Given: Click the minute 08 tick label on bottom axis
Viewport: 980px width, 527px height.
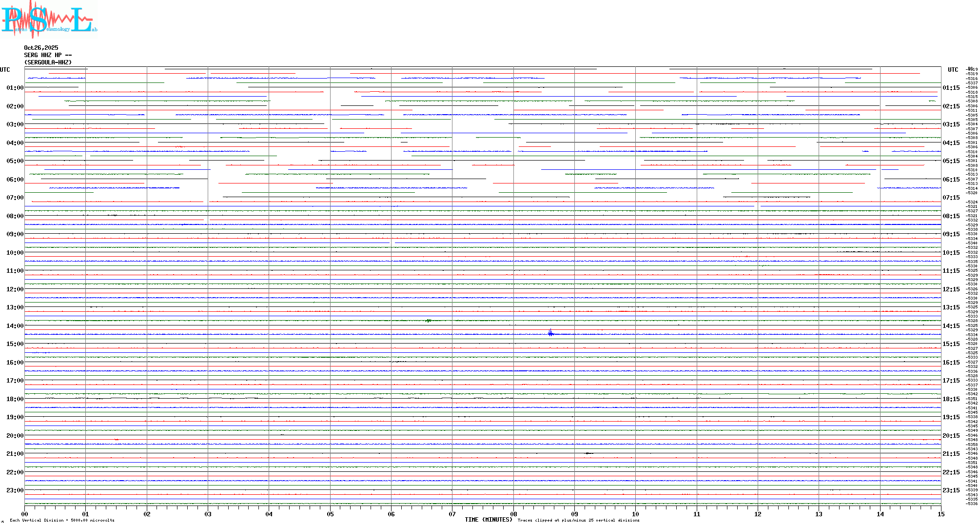Looking at the screenshot, I should coord(513,514).
